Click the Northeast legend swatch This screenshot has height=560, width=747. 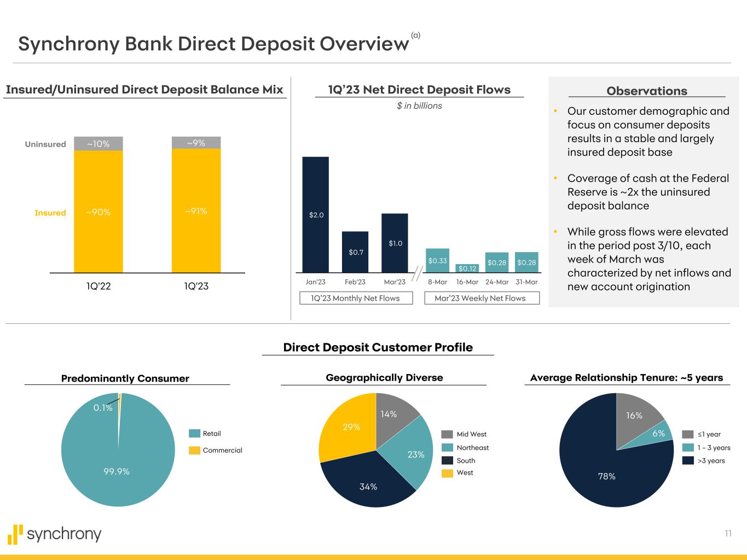pyautogui.click(x=447, y=447)
